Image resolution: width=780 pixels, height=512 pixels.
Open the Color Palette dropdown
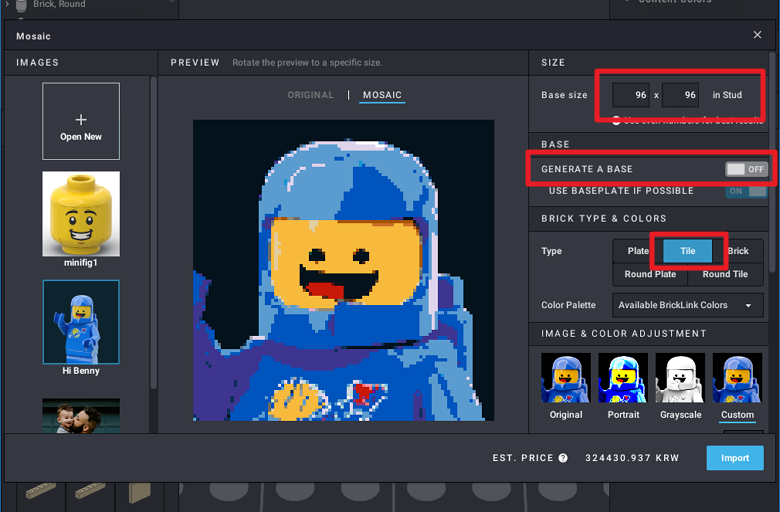[687, 305]
